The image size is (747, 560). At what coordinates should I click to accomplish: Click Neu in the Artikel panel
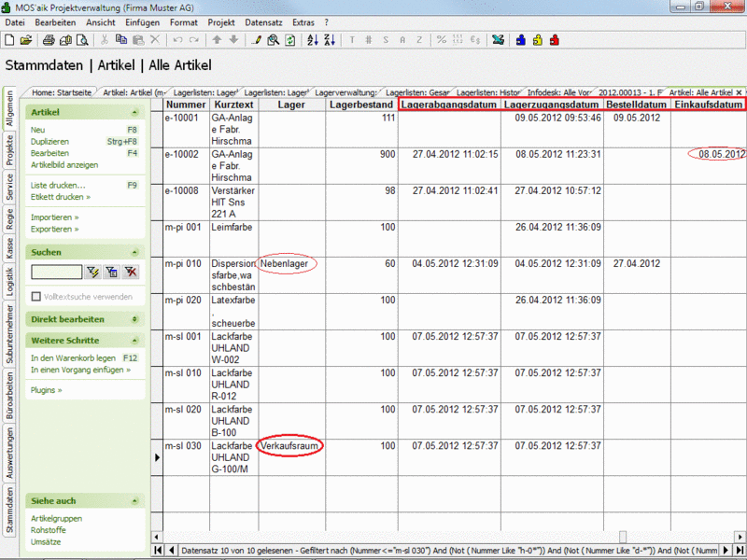pyautogui.click(x=37, y=130)
